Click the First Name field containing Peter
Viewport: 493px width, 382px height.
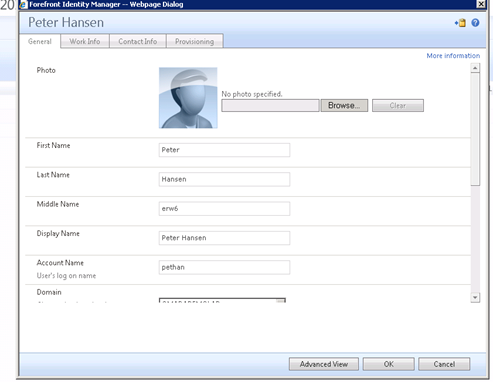click(224, 150)
